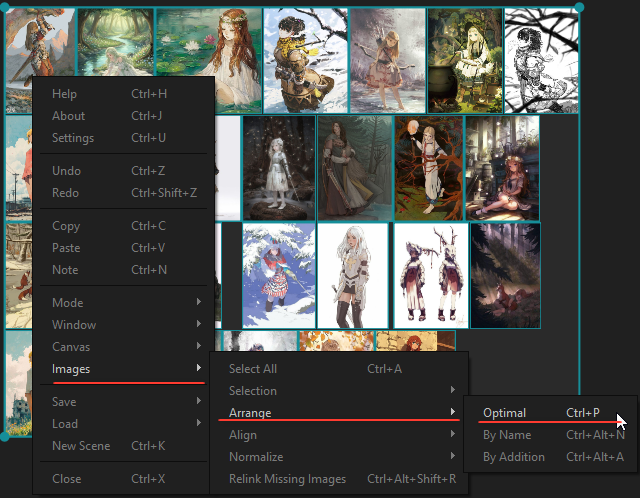Select the knight girl in snowy night thumbnail
Image resolution: width=640 pixels, height=498 pixels.
[279, 168]
